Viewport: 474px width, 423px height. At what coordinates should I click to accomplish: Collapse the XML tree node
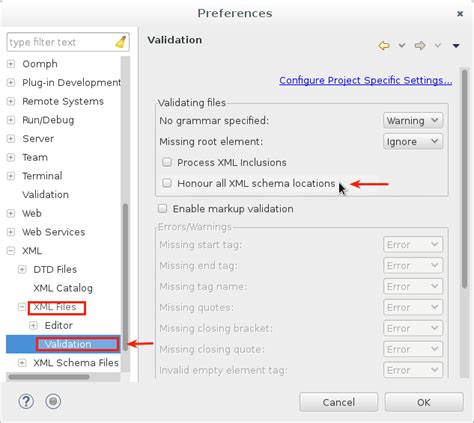(11, 250)
